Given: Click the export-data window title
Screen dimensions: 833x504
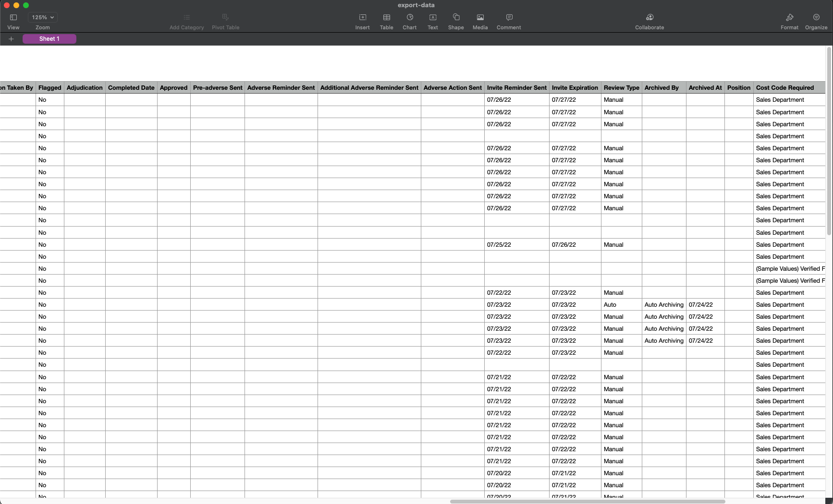Looking at the screenshot, I should pos(416,5).
